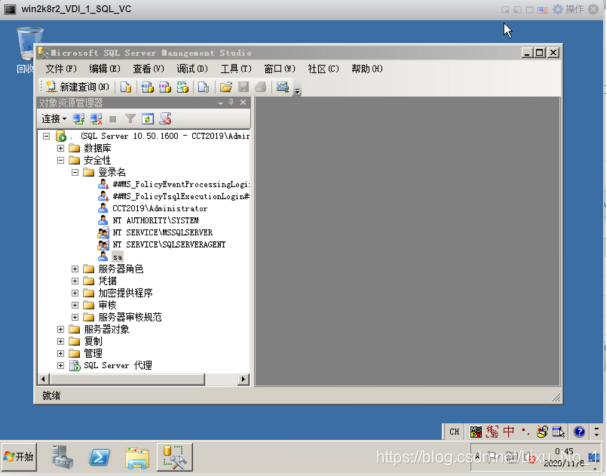Viewport: 607px width, 476px height.
Task: Select the 服务器对象 folder label
Action: pyautogui.click(x=106, y=329)
